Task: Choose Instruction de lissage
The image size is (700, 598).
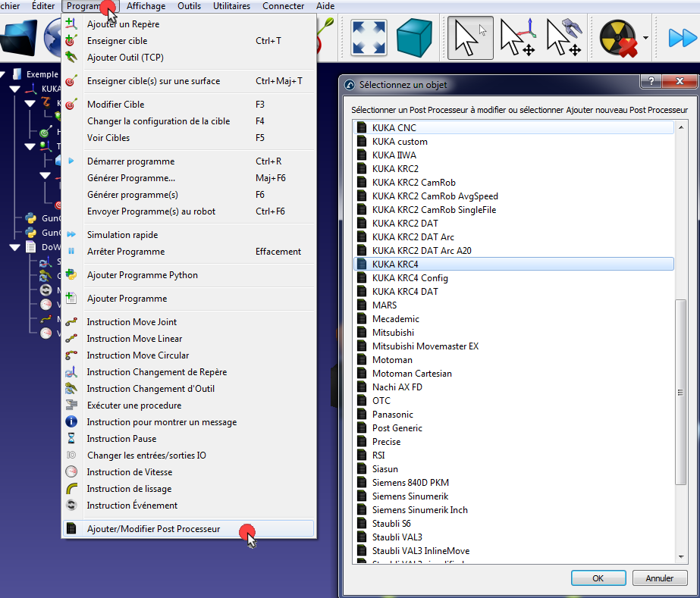Action: 188,489
